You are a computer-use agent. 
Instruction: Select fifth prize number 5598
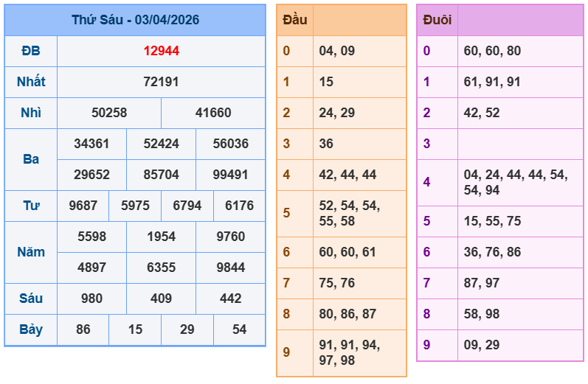91,237
